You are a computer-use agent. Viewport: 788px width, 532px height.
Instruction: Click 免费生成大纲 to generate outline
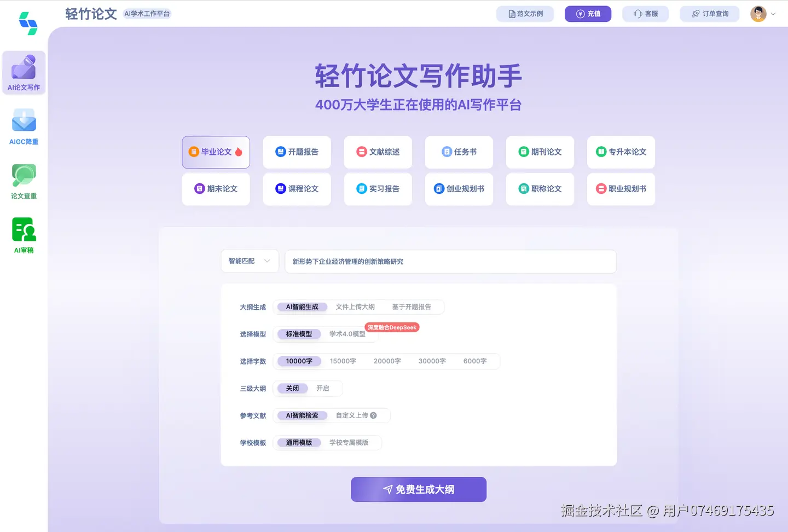[x=418, y=489]
